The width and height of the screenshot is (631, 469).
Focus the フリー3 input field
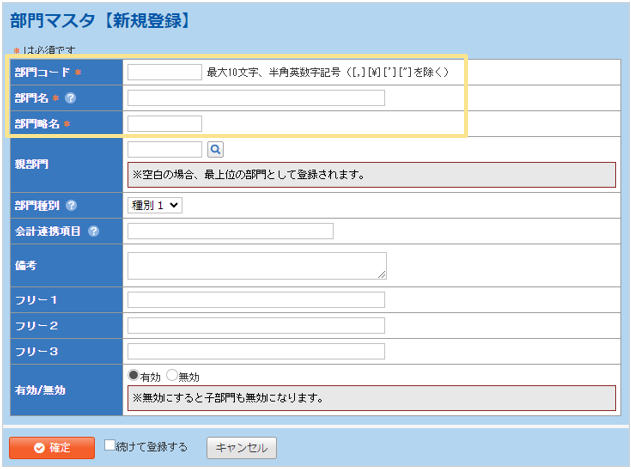click(256, 351)
